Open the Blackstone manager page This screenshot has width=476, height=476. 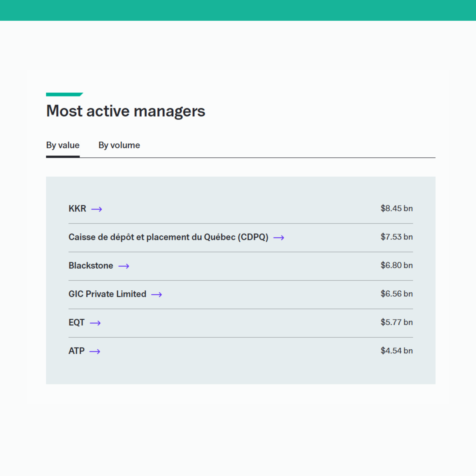tap(91, 265)
